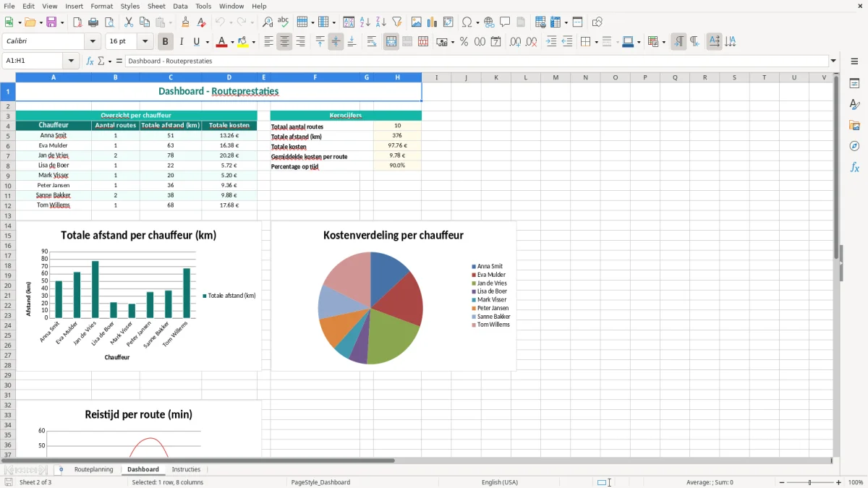Image resolution: width=868 pixels, height=488 pixels.
Task: Click the Export as PDF icon
Action: (x=77, y=22)
